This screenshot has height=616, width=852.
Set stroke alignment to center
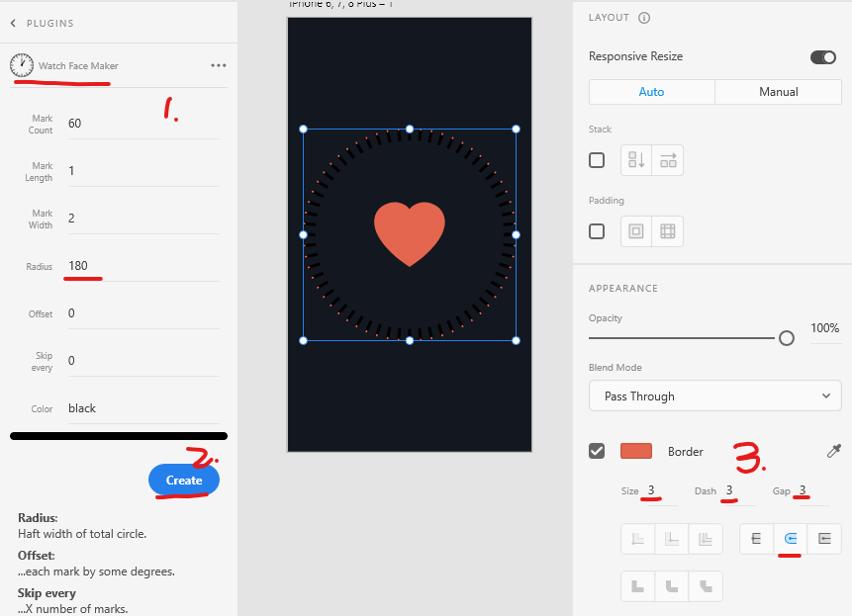coord(672,539)
